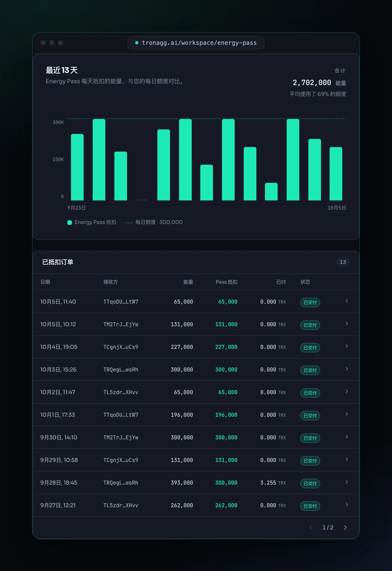Go to next page of orders
Viewport: 392px width, 571px height.
coord(345,528)
